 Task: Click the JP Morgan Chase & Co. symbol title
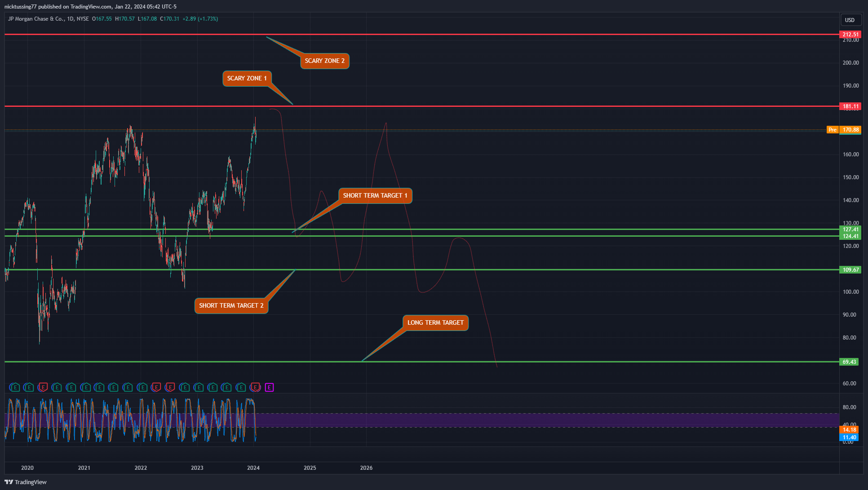pyautogui.click(x=36, y=19)
